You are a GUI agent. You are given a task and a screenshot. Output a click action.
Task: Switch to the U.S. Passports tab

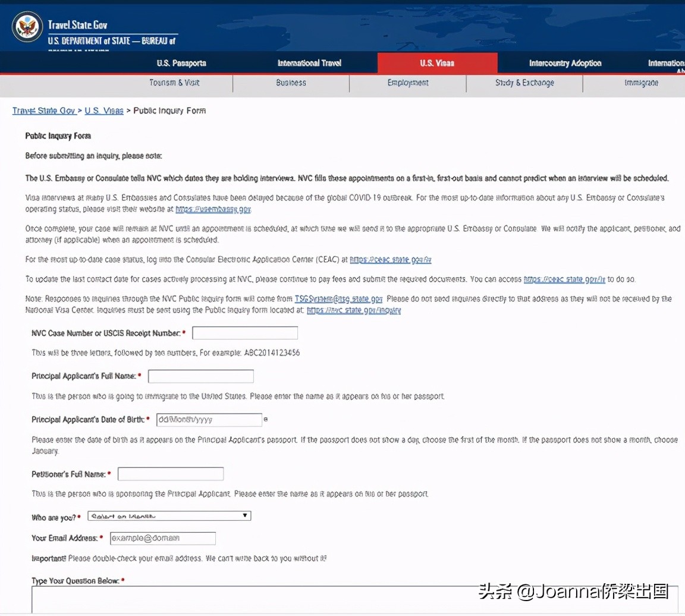pos(181,63)
